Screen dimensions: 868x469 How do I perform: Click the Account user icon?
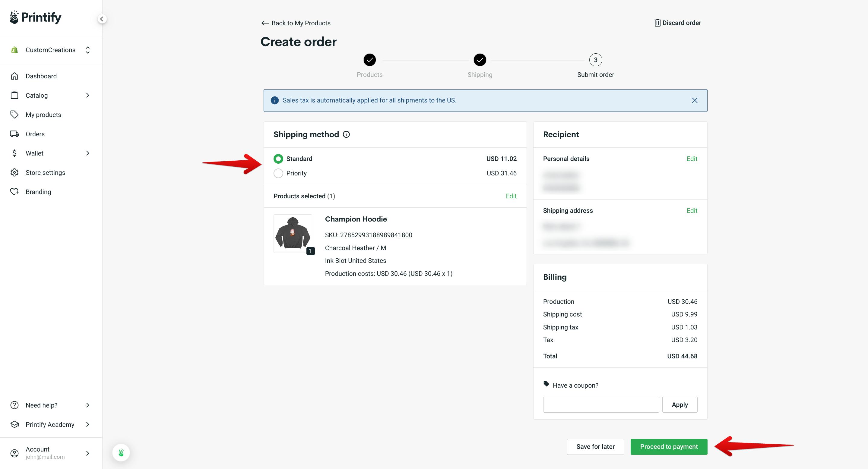pyautogui.click(x=14, y=453)
